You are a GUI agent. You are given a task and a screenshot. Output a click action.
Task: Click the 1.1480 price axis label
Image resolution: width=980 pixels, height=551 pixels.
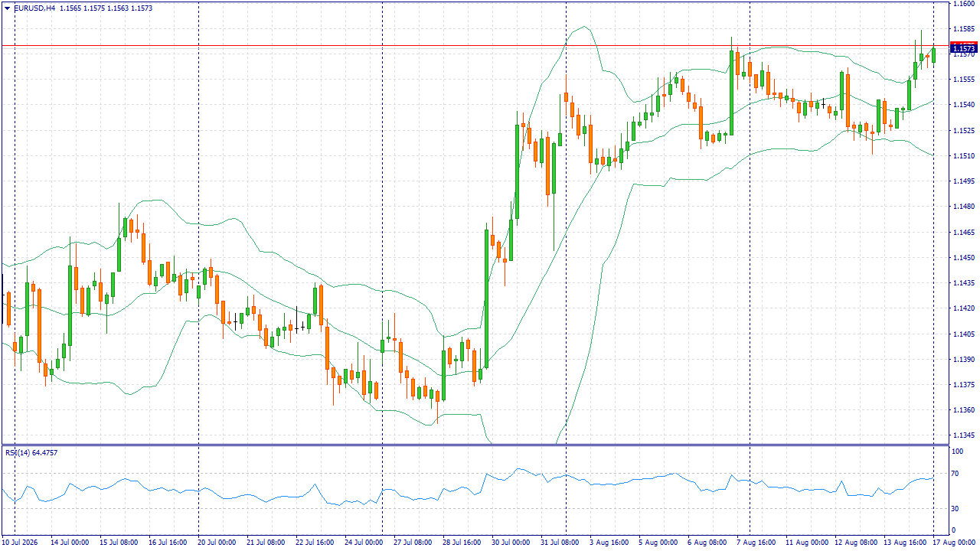[x=963, y=207]
